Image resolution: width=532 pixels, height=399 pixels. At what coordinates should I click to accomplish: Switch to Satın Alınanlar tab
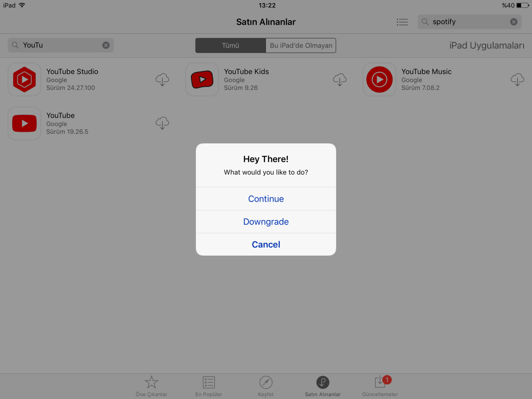click(x=323, y=386)
